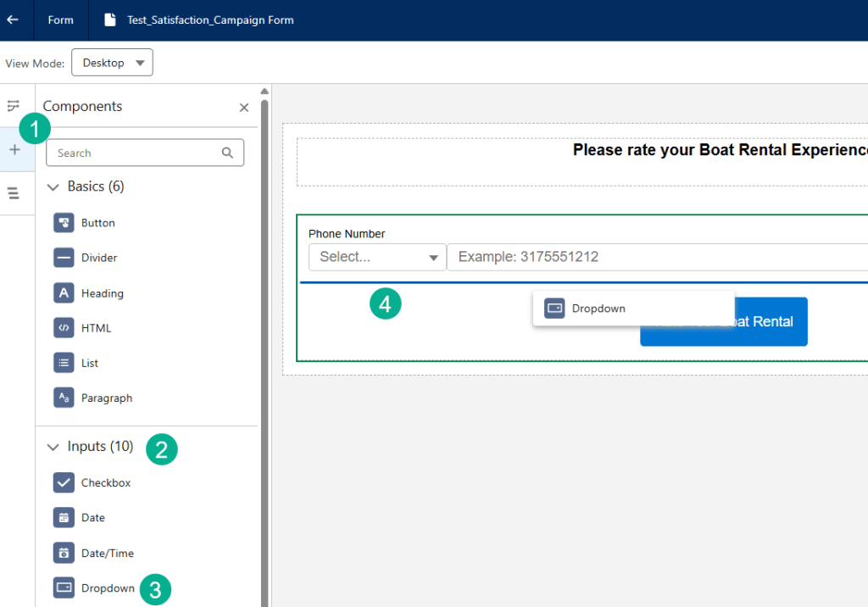Image resolution: width=868 pixels, height=607 pixels.
Task: Close the Components panel
Action: pyautogui.click(x=244, y=108)
